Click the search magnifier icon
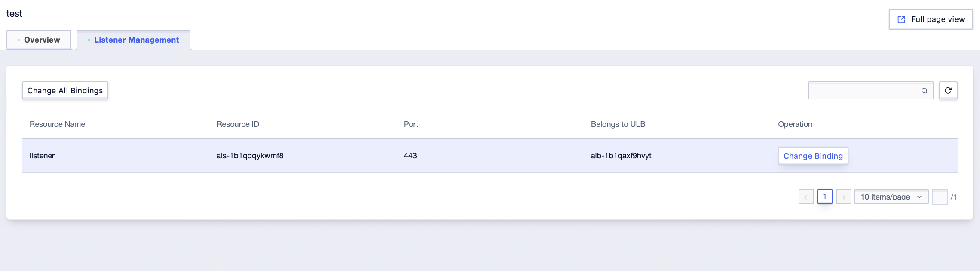 [x=924, y=91]
